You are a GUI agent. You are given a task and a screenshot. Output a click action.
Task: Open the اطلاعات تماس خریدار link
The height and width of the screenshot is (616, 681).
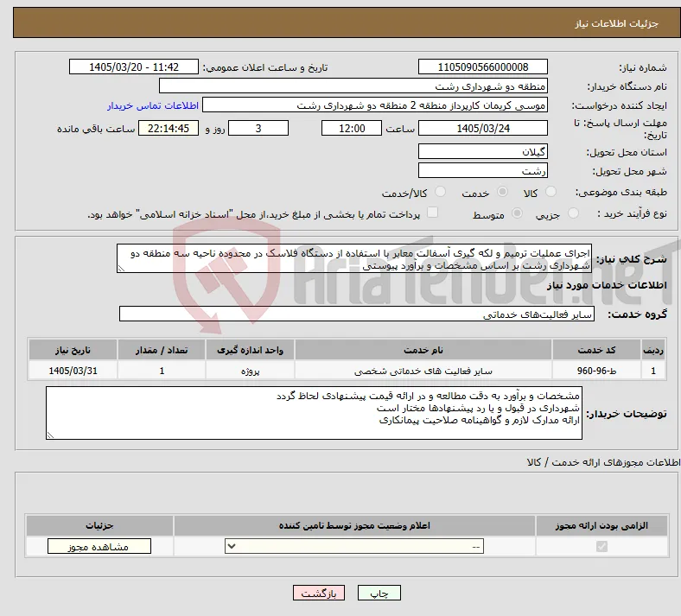[x=153, y=105]
